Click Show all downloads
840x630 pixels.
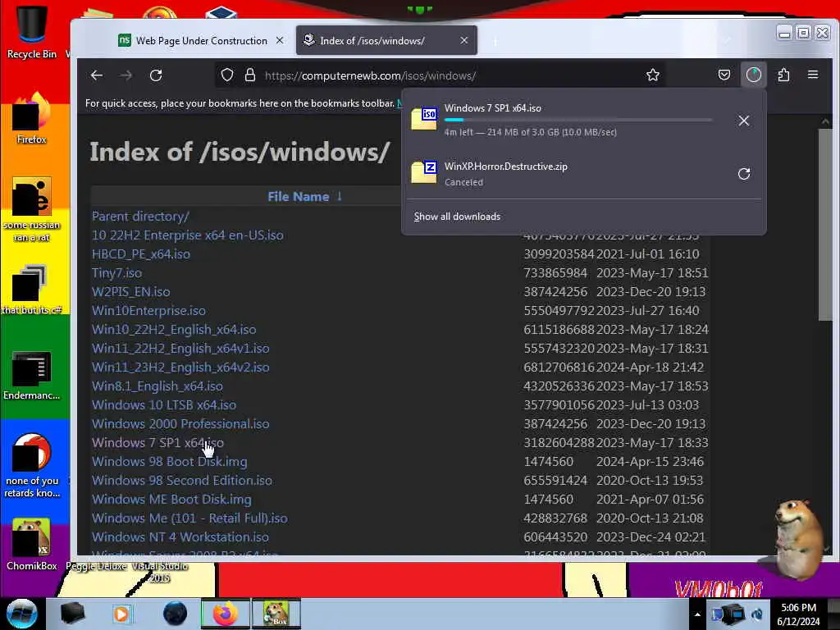click(457, 217)
